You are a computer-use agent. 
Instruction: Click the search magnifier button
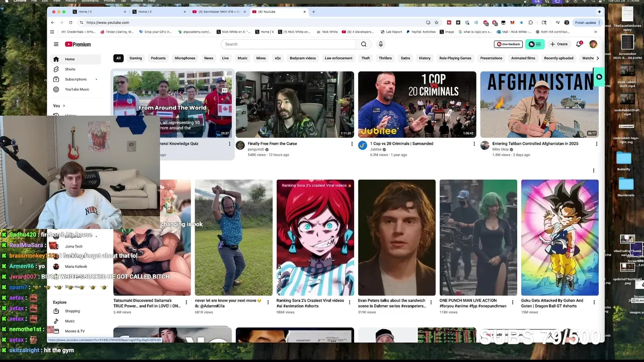pos(364,44)
